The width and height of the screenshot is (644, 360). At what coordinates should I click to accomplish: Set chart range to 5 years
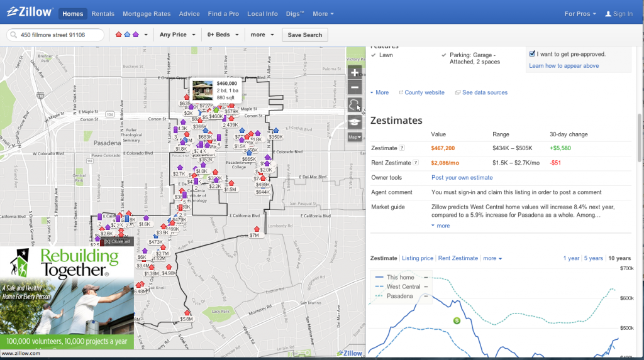click(x=594, y=258)
